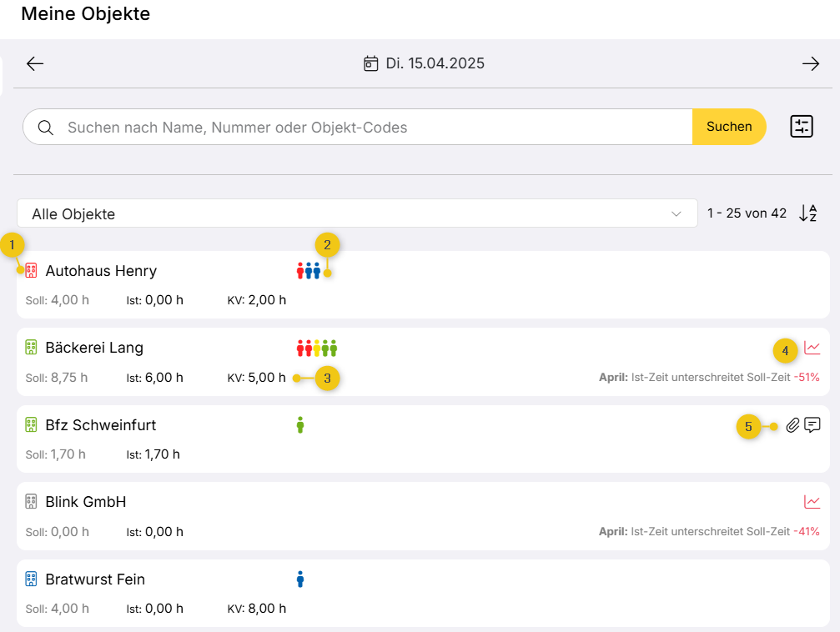Viewport: 840px width, 632px height.
Task: Focus the name, number or object-code search field
Action: [x=367, y=128]
